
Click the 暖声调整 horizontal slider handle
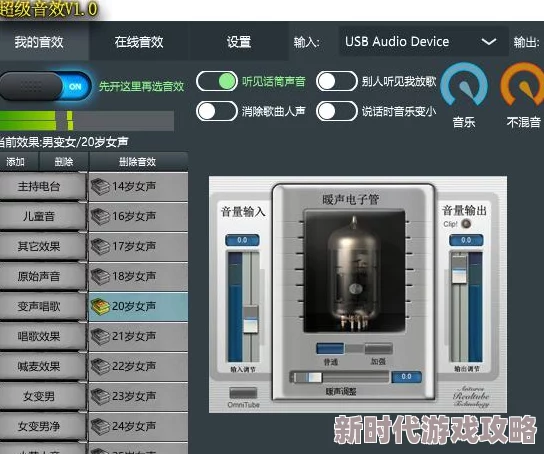pyautogui.click(x=308, y=377)
